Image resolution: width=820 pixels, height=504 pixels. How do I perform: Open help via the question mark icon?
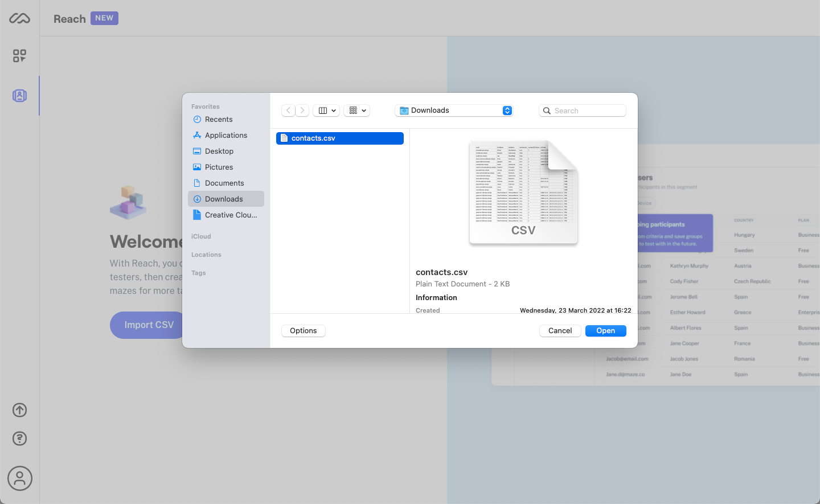[x=19, y=439]
